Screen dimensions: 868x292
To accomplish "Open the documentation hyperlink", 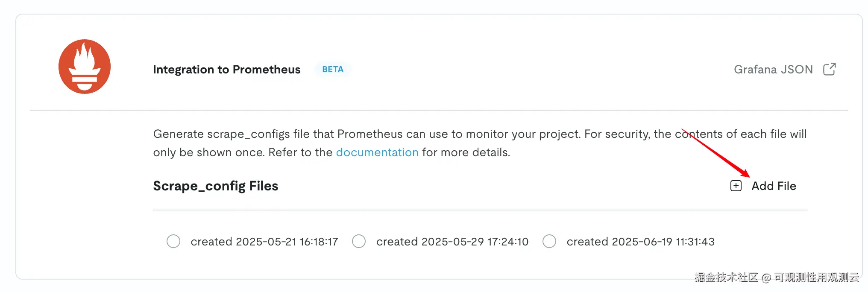I will click(377, 152).
